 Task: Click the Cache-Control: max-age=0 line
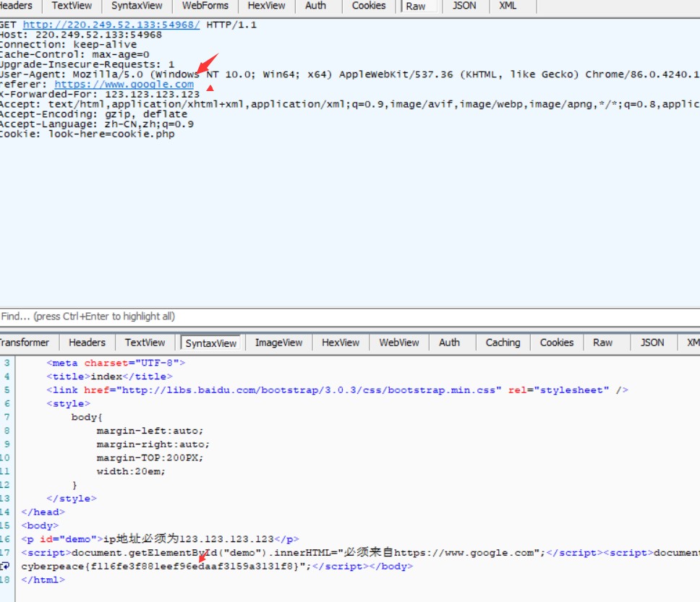pyautogui.click(x=74, y=54)
